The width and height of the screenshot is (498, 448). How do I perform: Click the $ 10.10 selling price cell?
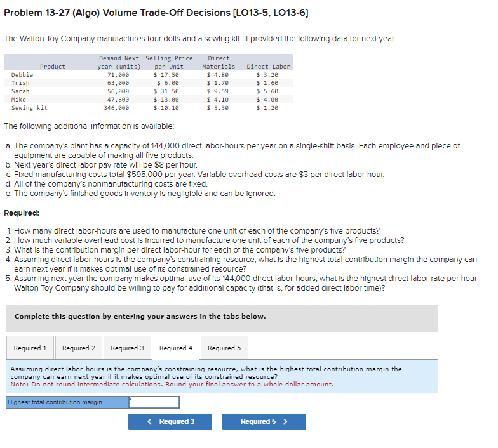(x=166, y=108)
